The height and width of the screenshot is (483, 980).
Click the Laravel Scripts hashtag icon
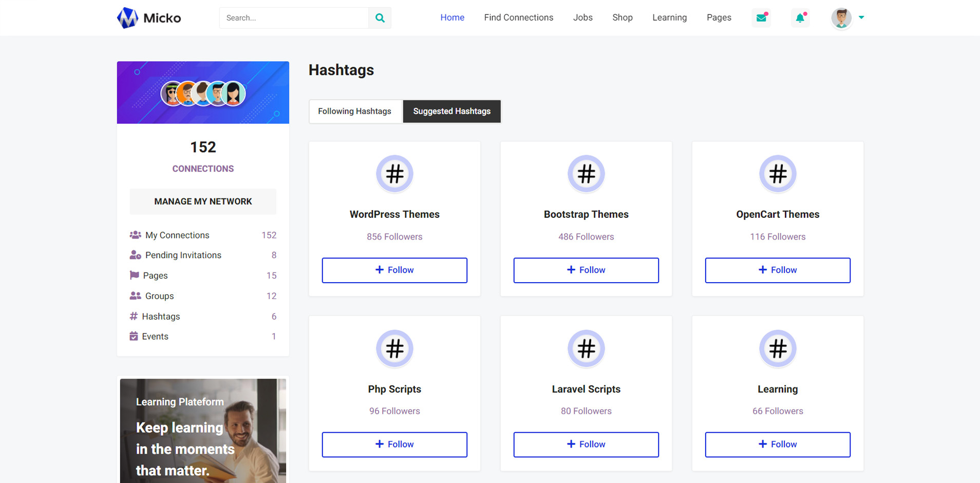point(586,349)
